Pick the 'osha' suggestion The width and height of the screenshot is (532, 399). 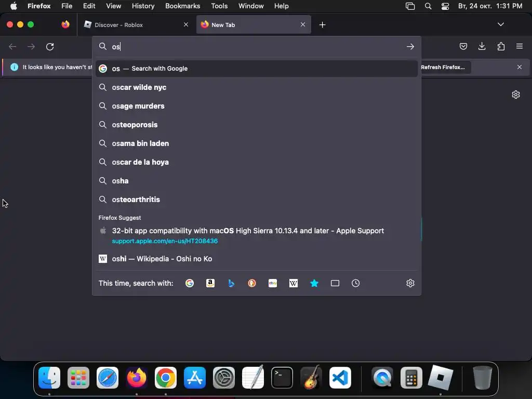257,181
